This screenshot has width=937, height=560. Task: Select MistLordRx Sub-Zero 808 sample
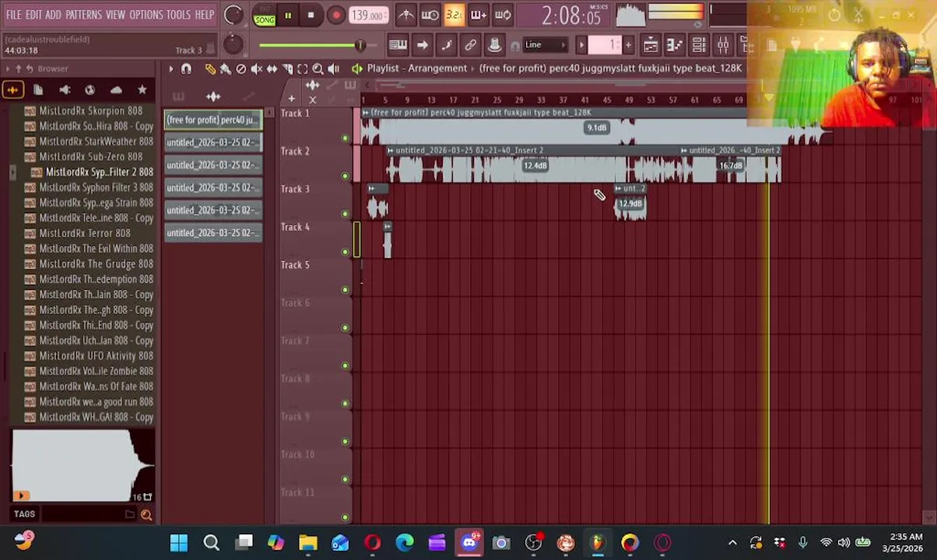(x=90, y=157)
